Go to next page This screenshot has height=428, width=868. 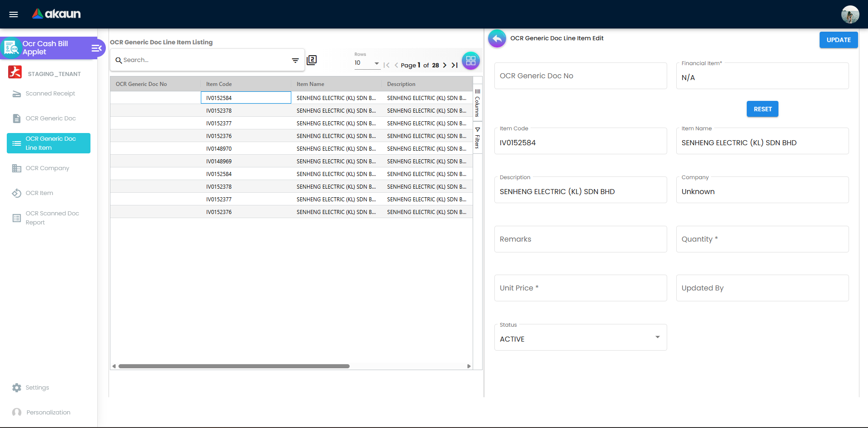point(445,65)
